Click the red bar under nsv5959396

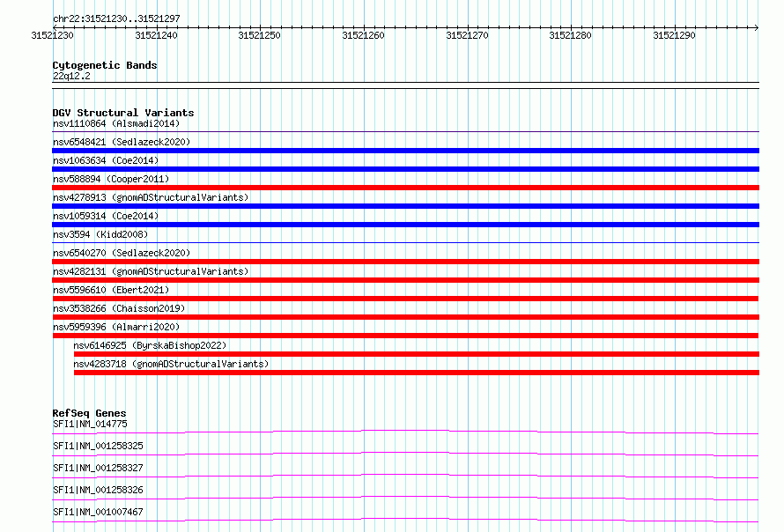[x=405, y=336]
